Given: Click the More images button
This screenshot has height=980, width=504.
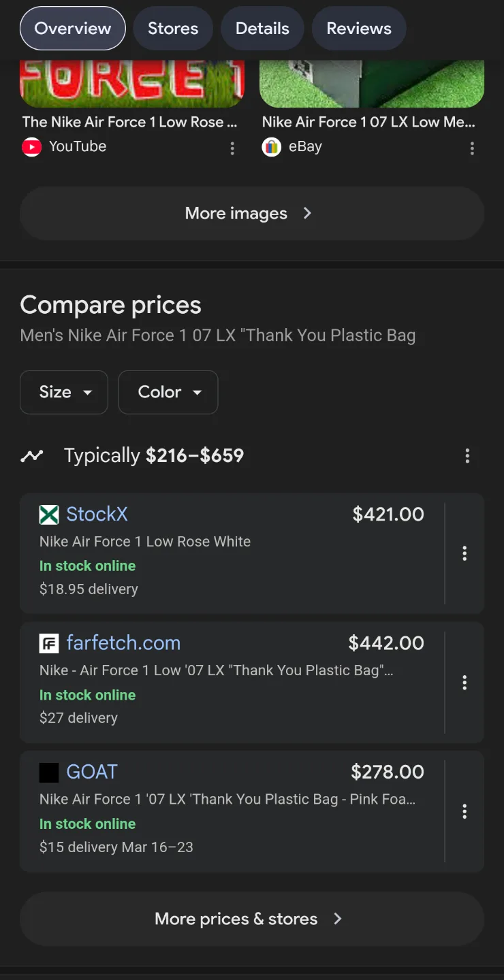Looking at the screenshot, I should point(251,213).
